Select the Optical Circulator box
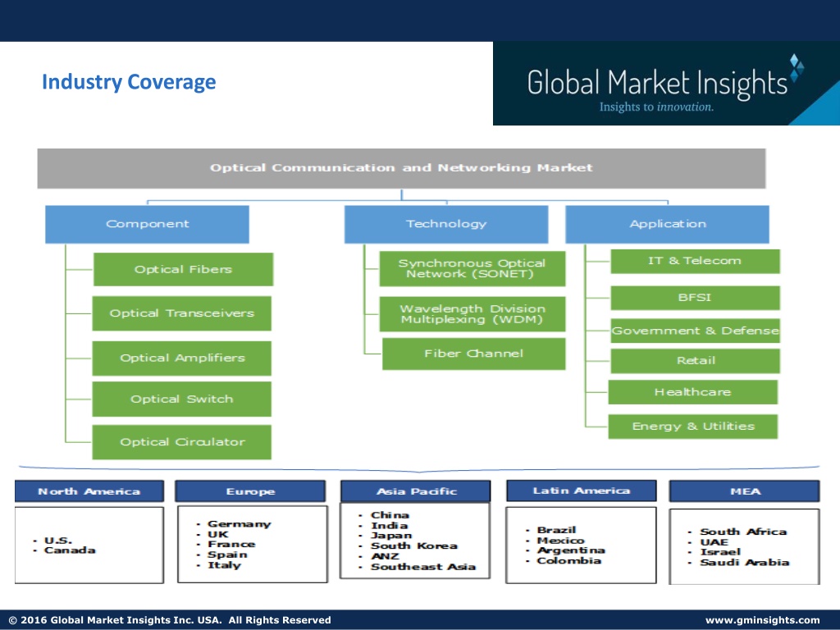The image size is (840, 630). [x=181, y=442]
